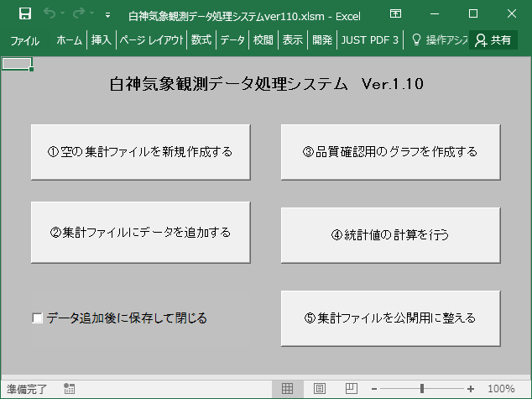The height and width of the screenshot is (399, 532).
Task: Click the Redo arrow icon
Action: click(81, 14)
